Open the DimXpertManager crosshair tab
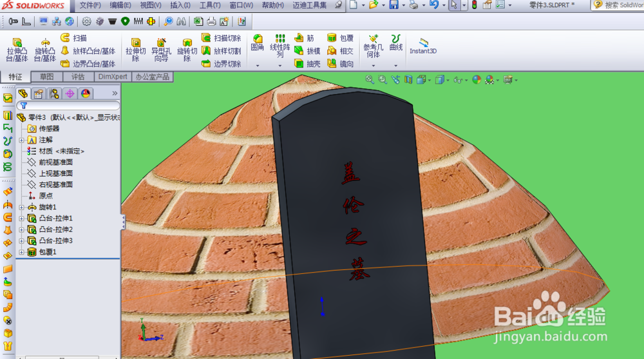644x359 pixels. 70,93
